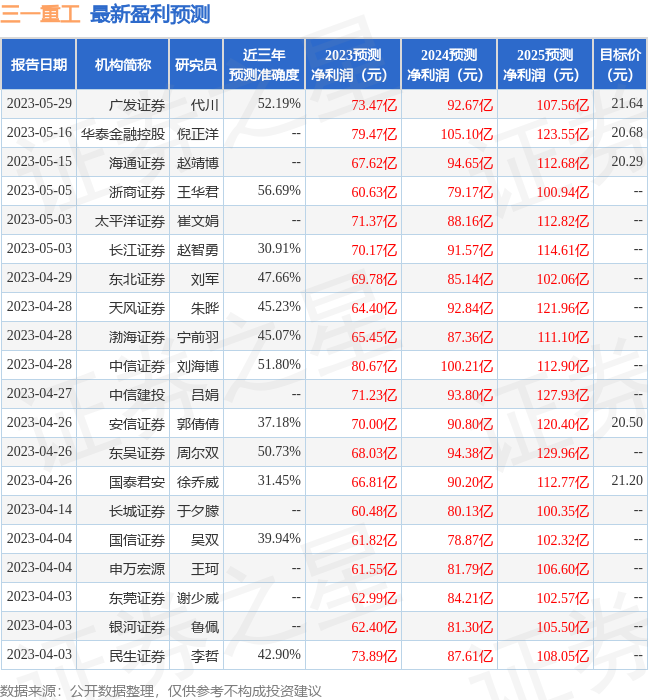Click institution name 国泰君安
Viewport: 648px width, 700px height.
click(x=137, y=482)
